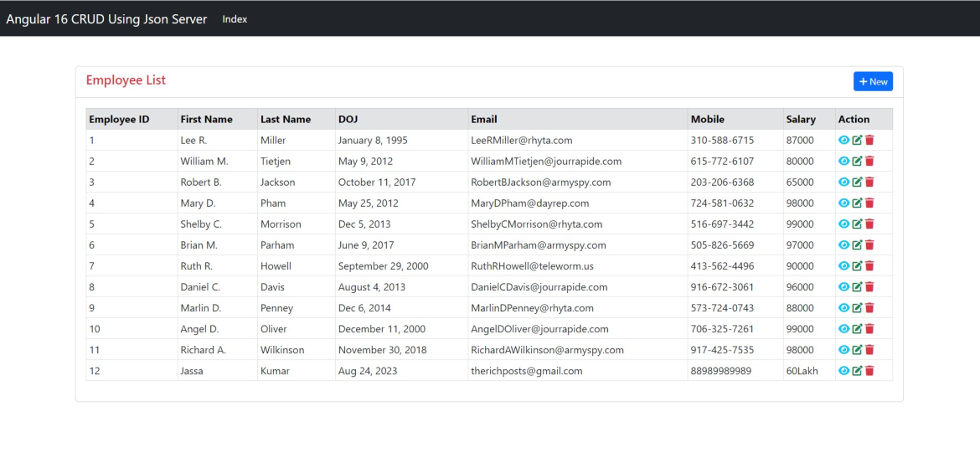Screen dimensions: 980x468
Task: View Jassa Kumar's details with eye icon
Action: tap(843, 371)
